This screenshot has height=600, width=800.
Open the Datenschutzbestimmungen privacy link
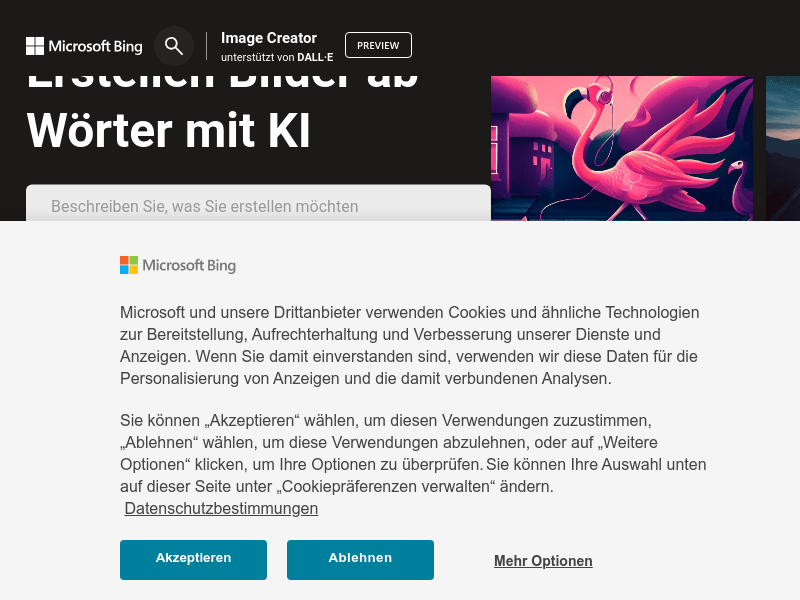[220, 508]
